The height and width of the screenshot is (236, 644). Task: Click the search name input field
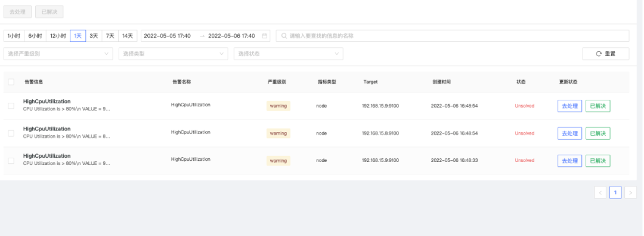click(x=453, y=36)
